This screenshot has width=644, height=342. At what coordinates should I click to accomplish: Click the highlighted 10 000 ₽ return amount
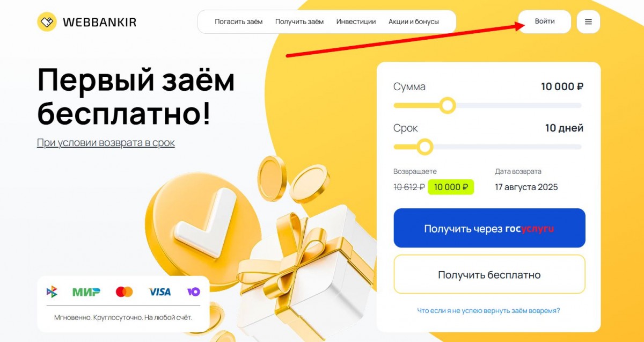(451, 187)
